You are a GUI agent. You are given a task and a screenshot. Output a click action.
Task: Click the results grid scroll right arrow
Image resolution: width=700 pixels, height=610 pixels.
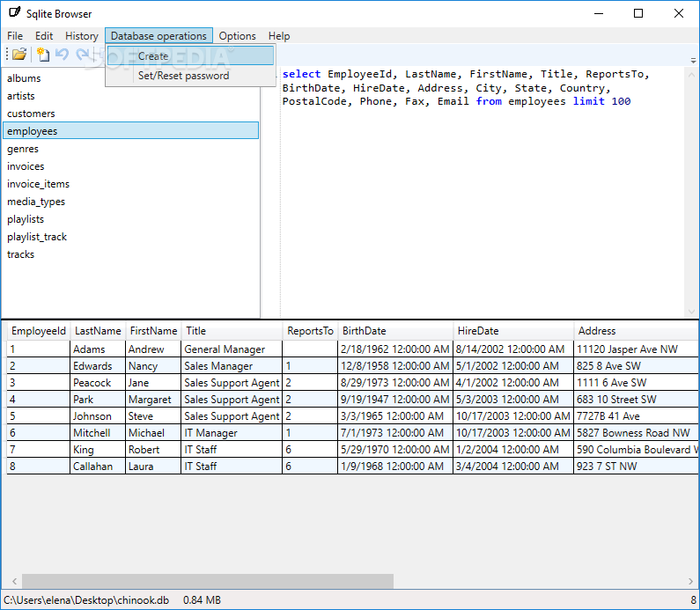click(x=691, y=581)
